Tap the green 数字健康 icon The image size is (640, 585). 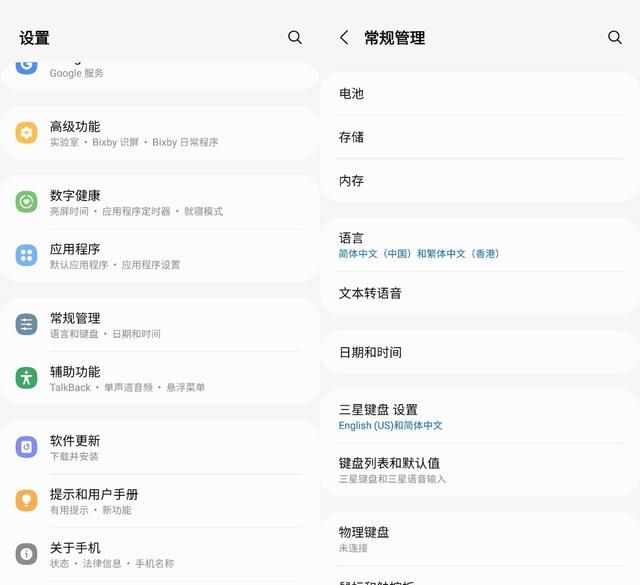pos(27,202)
